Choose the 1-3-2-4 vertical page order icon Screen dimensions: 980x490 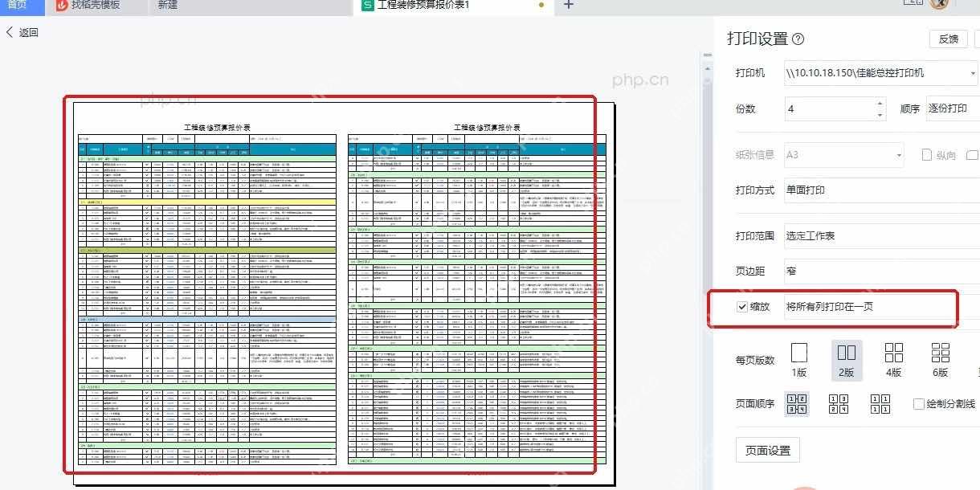click(x=838, y=404)
